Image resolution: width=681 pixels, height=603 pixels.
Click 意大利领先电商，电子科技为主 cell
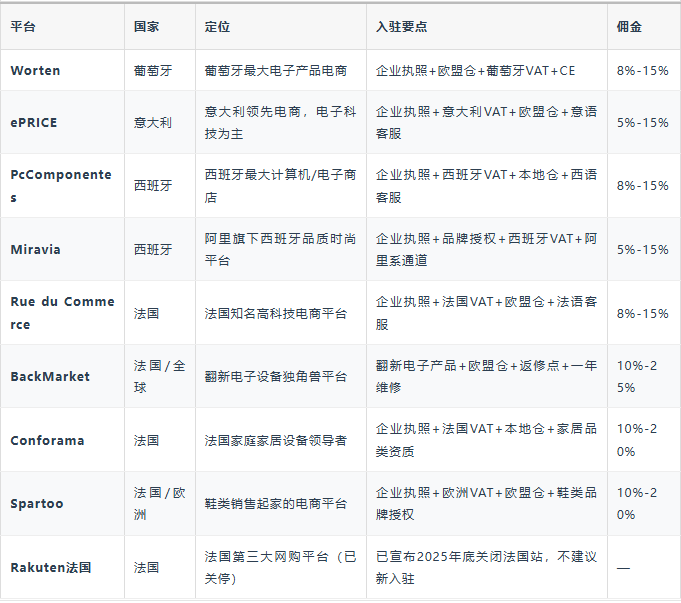tap(280, 123)
